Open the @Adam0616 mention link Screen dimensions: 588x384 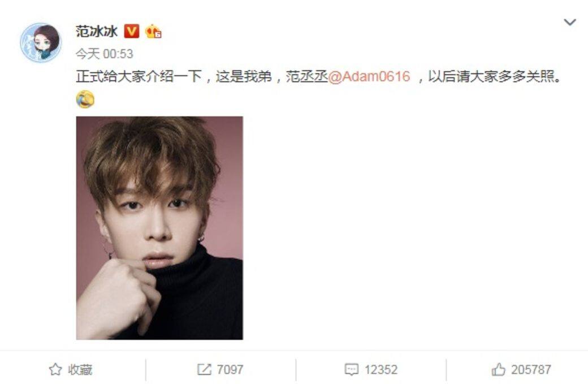(x=369, y=76)
